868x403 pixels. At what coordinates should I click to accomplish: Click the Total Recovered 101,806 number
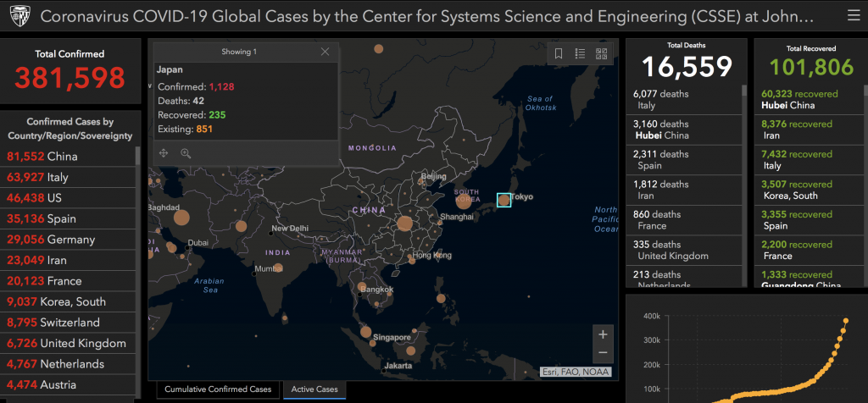[811, 67]
